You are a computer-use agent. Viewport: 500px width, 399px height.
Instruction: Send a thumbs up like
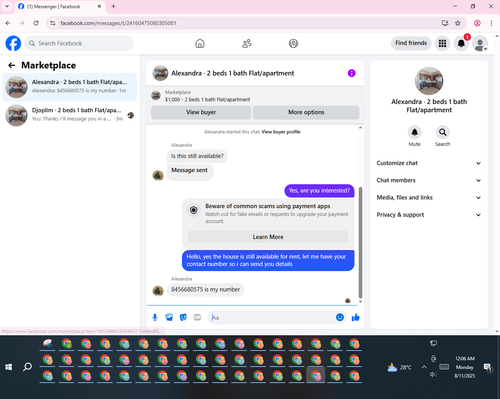point(355,317)
